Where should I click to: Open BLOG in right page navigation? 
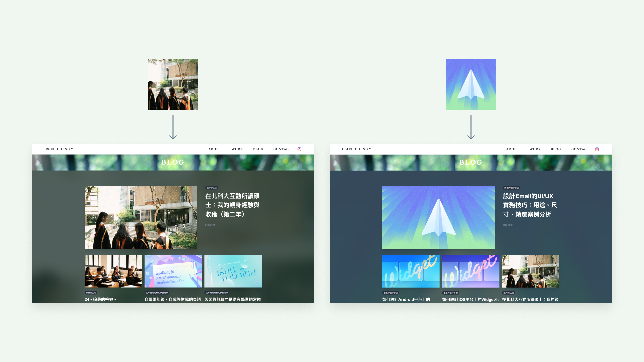click(x=556, y=149)
